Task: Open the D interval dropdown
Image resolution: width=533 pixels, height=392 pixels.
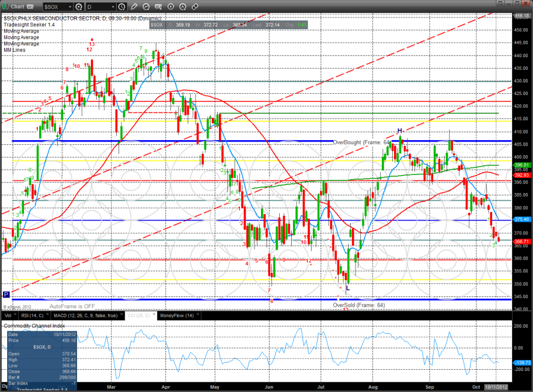Action: (x=101, y=7)
